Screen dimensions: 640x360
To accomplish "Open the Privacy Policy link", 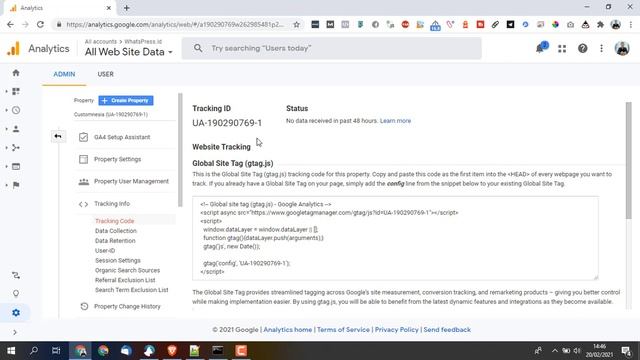I will 397,329.
